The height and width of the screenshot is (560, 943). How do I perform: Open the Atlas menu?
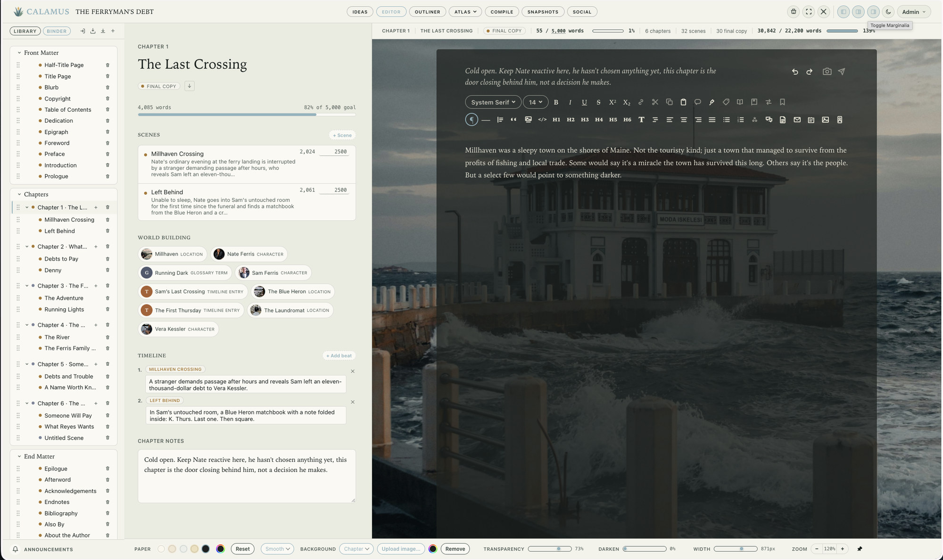465,12
